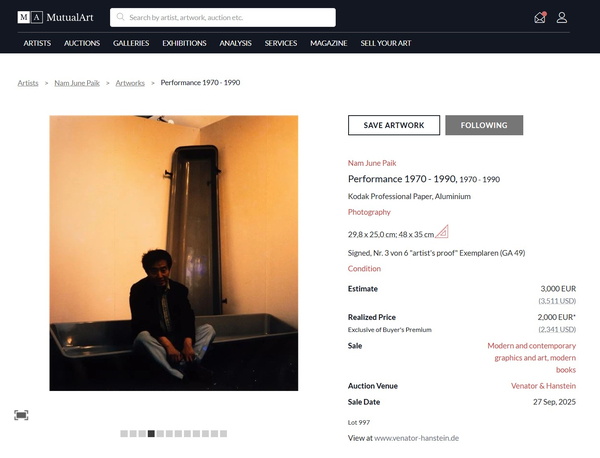Viewport: 600px width, 458px height.
Task: Open the Auctions menu
Action: coord(82,43)
